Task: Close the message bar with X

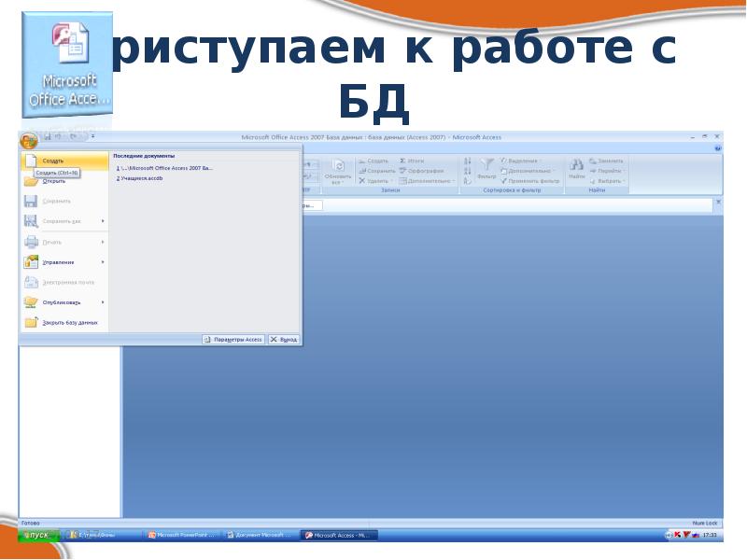Action: tap(718, 203)
